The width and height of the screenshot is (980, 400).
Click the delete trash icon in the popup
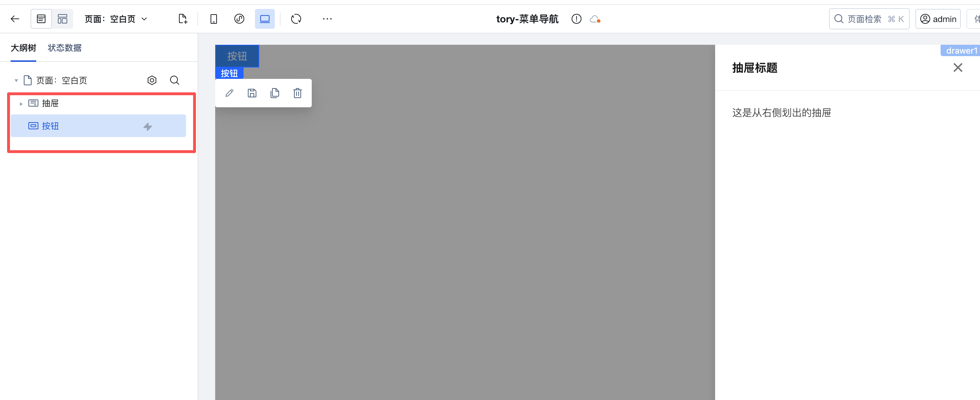(298, 93)
